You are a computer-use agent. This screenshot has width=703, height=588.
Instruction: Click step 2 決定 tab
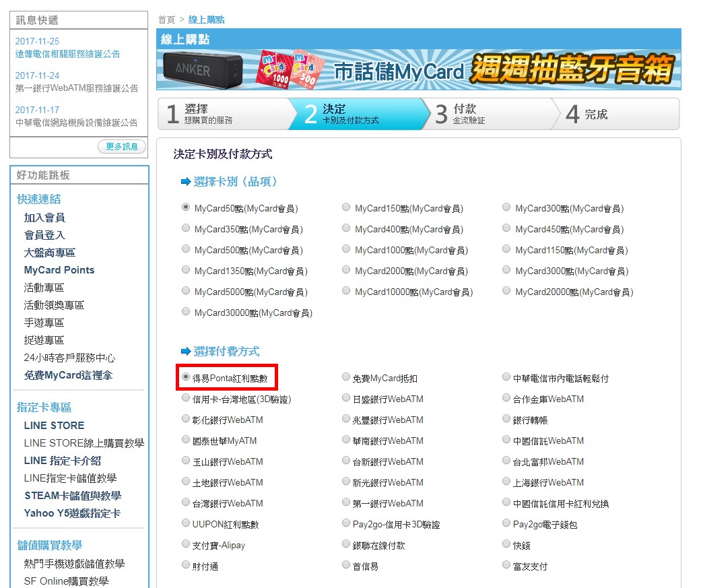tap(359, 114)
